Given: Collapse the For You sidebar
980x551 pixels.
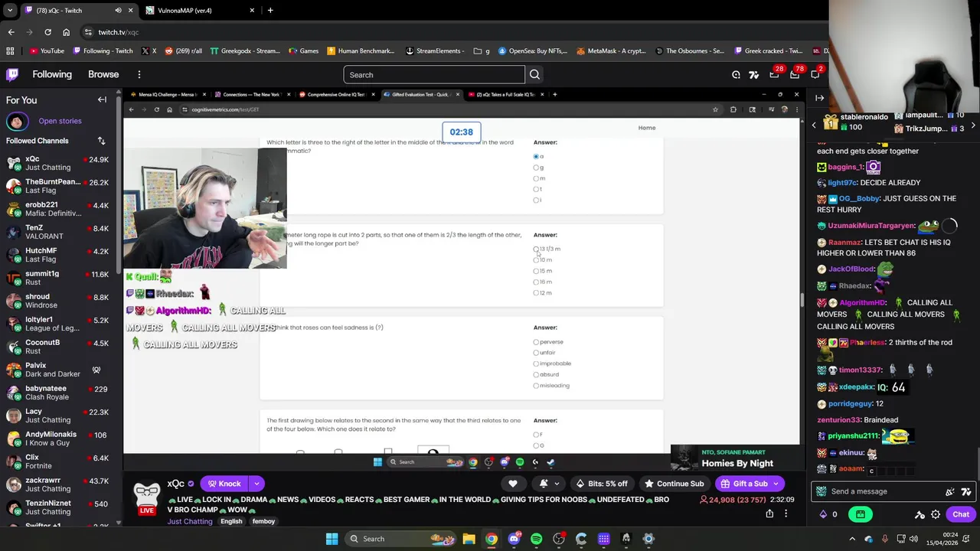Looking at the screenshot, I should click(102, 99).
